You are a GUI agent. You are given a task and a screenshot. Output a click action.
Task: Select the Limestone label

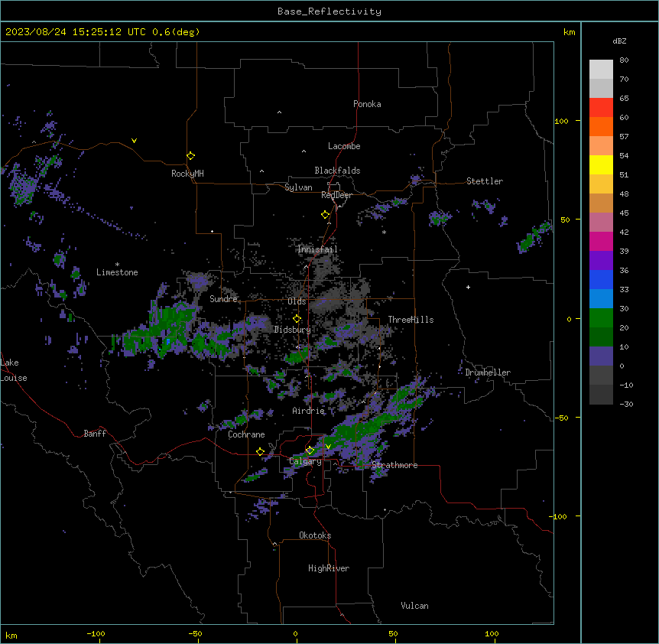117,272
